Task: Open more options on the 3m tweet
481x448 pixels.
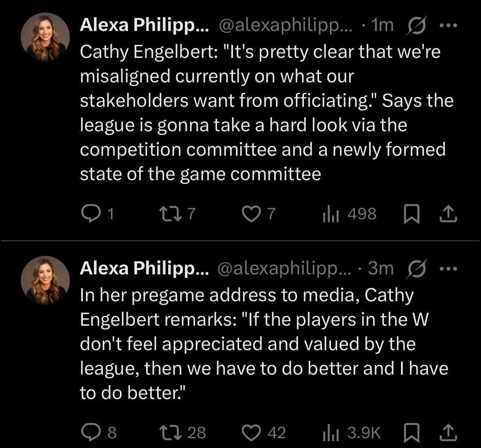Action: 448,268
